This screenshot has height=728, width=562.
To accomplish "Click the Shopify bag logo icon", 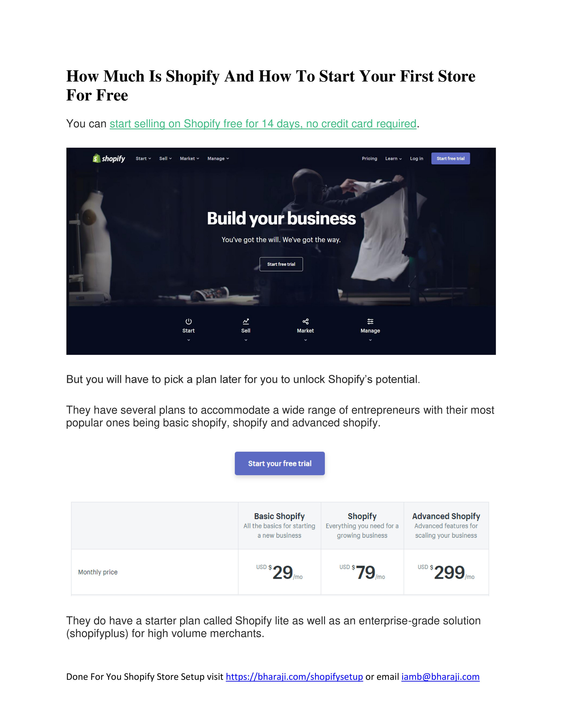I will [x=96, y=158].
